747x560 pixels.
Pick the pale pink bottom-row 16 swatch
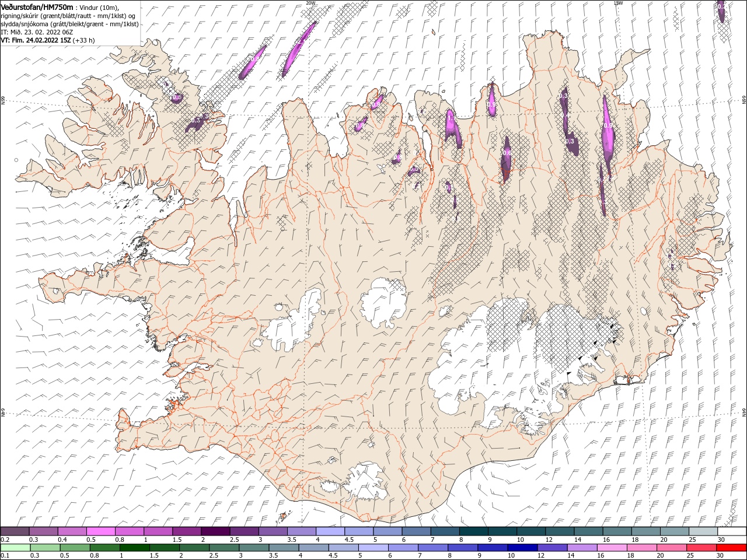click(611, 548)
